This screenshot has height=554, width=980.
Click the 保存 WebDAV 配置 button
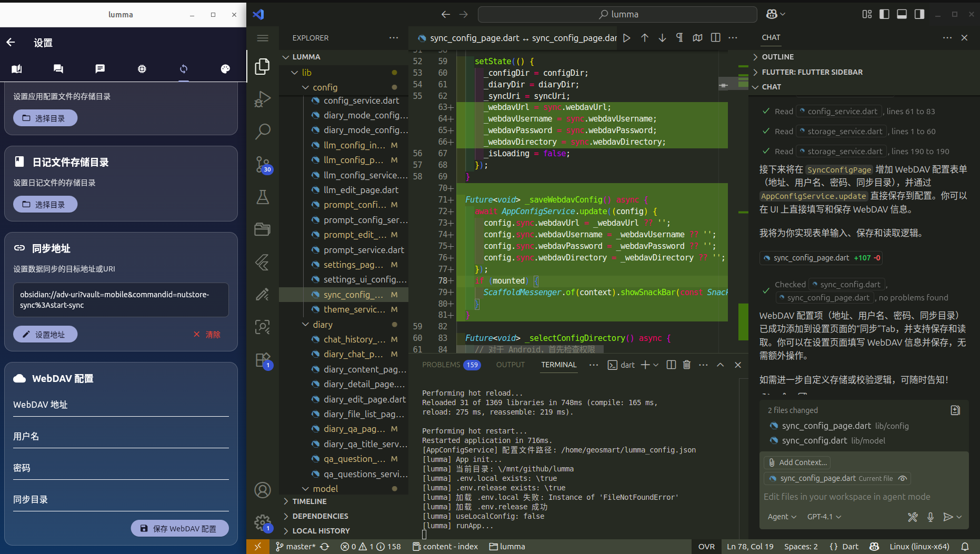(179, 528)
